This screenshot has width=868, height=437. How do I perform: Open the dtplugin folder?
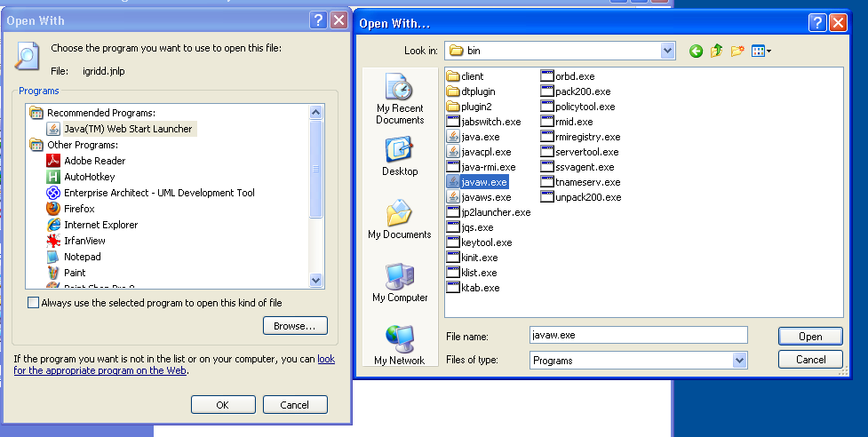[471, 91]
